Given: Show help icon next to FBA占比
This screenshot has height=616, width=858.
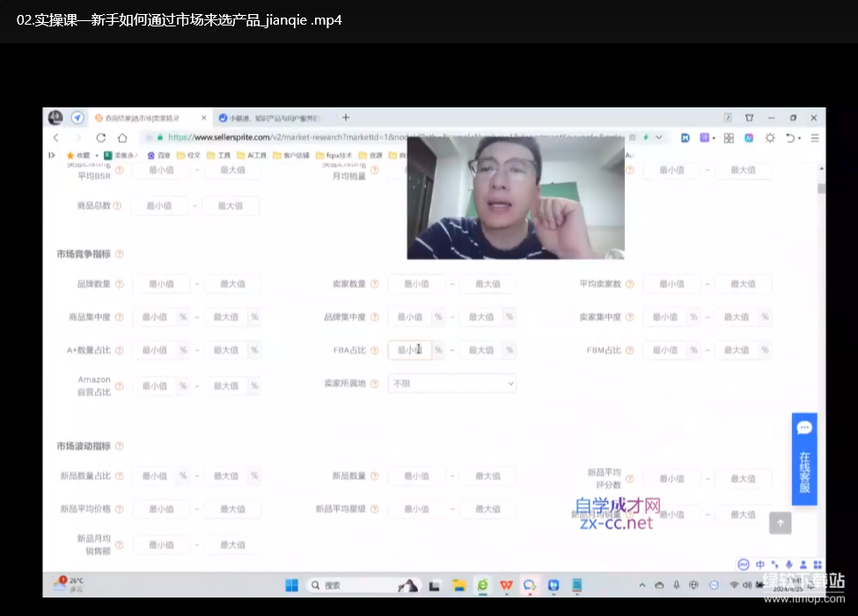Looking at the screenshot, I should (374, 350).
